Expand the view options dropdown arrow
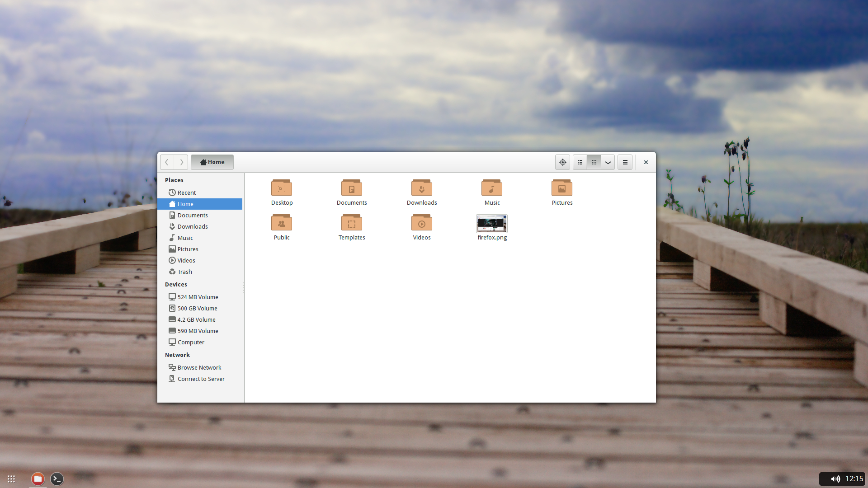The image size is (868, 488). (x=608, y=162)
